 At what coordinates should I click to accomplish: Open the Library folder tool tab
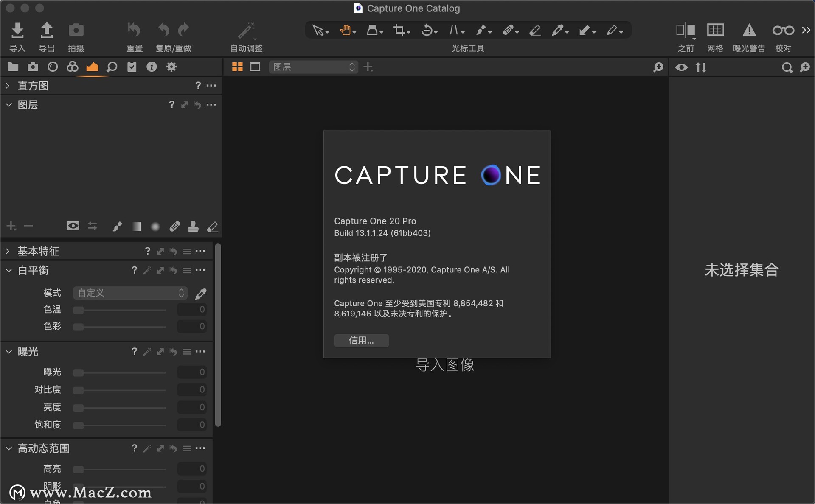[x=13, y=67]
